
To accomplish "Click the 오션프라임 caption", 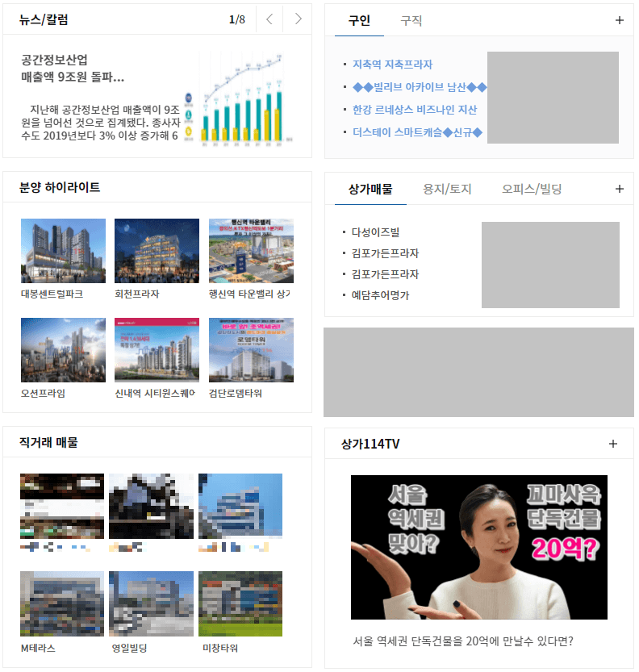I will tap(43, 394).
